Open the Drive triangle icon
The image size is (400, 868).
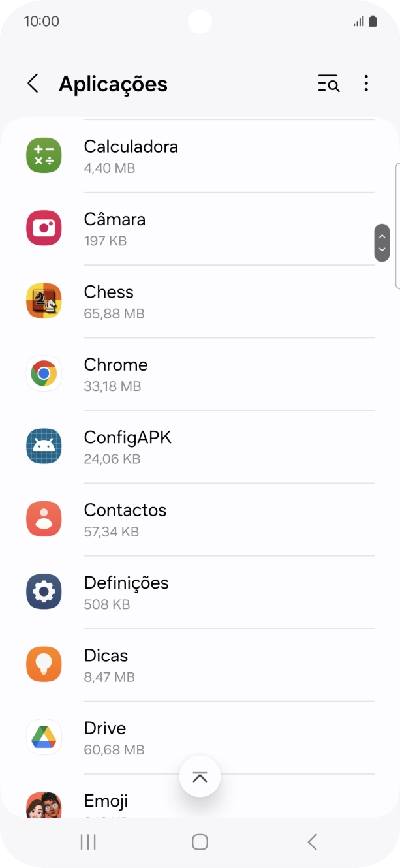43,737
